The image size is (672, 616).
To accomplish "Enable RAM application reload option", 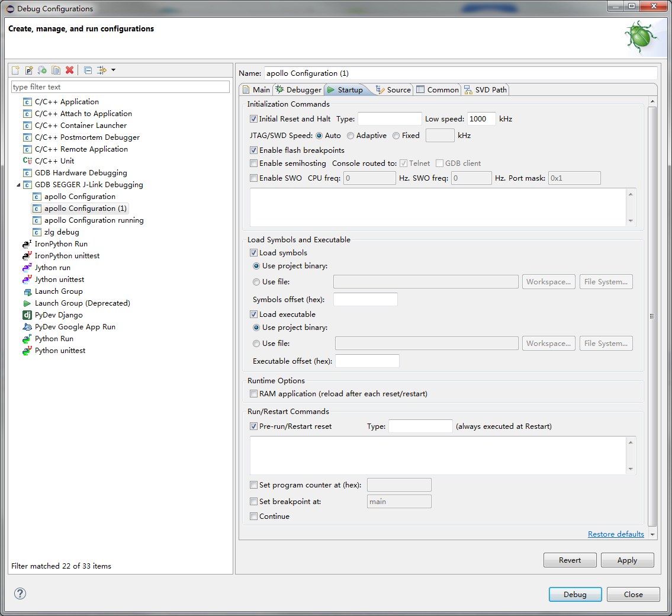I will click(254, 394).
